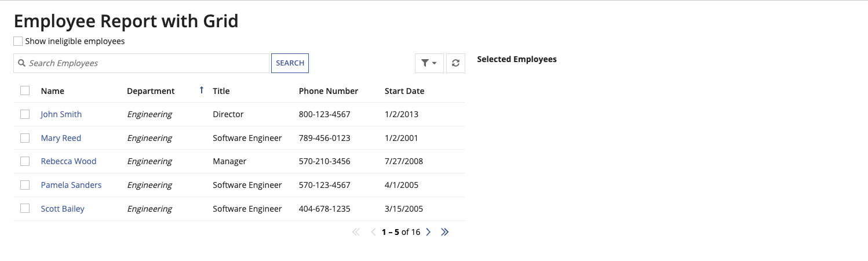
Task: Toggle the select-all header checkbox
Action: [25, 90]
